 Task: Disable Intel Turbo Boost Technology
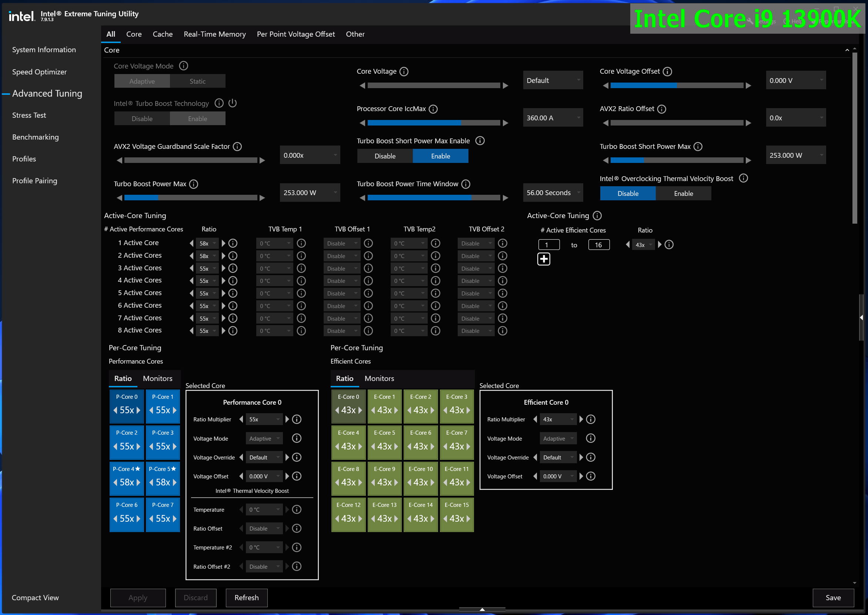(x=142, y=118)
